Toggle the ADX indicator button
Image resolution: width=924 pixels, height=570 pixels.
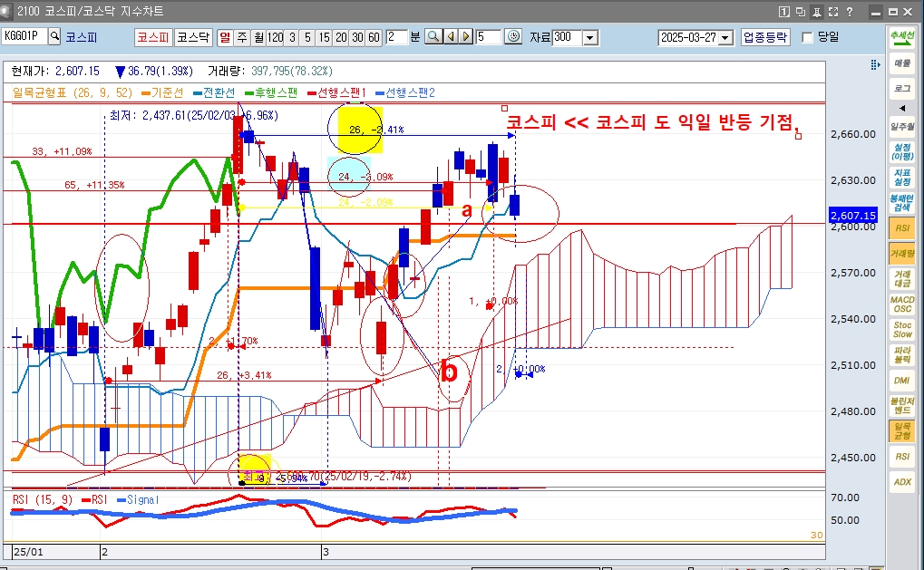pyautogui.click(x=901, y=481)
